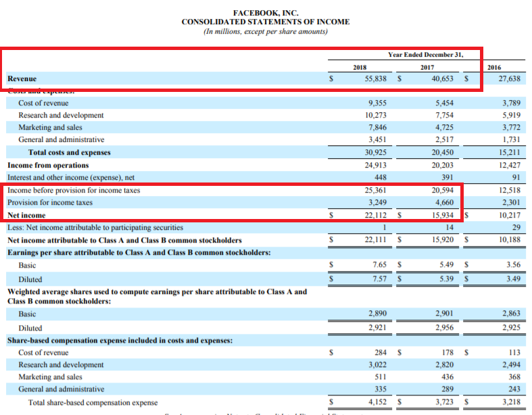The image size is (532, 415).
Task: Select the 7.65 basic earnings per share value
Action: pos(380,265)
